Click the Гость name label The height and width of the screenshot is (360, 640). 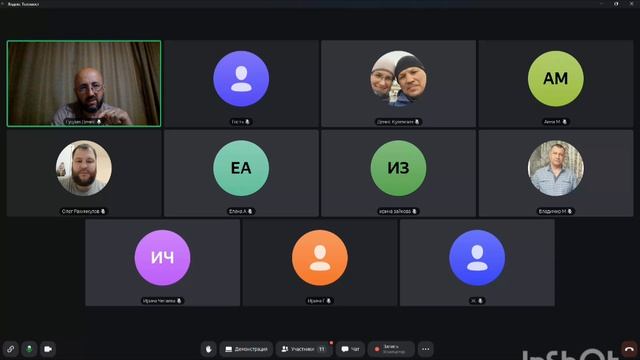(x=241, y=122)
